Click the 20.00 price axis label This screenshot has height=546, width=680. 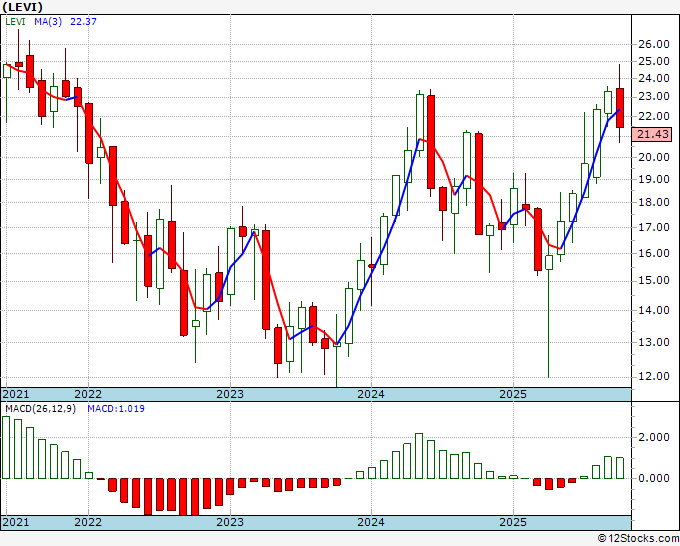(x=654, y=157)
